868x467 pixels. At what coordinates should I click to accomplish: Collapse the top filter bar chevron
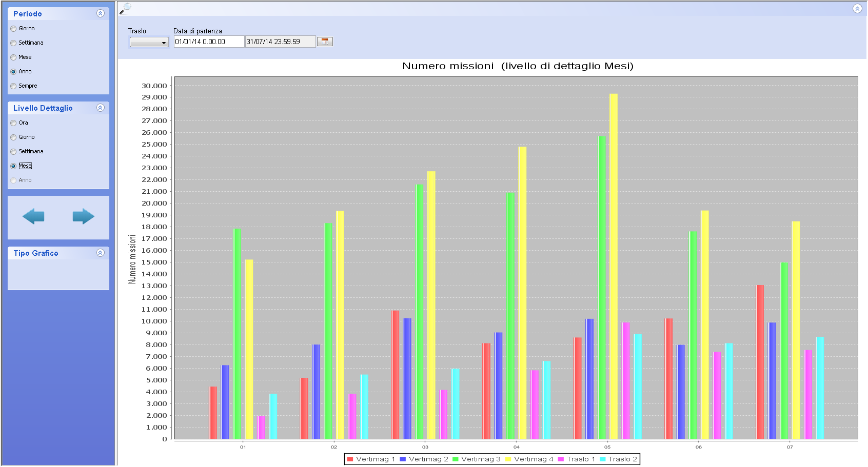(857, 9)
